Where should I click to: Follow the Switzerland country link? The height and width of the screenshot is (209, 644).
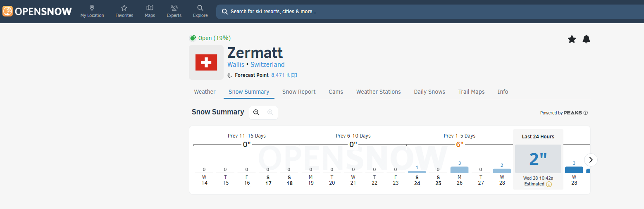pos(267,65)
